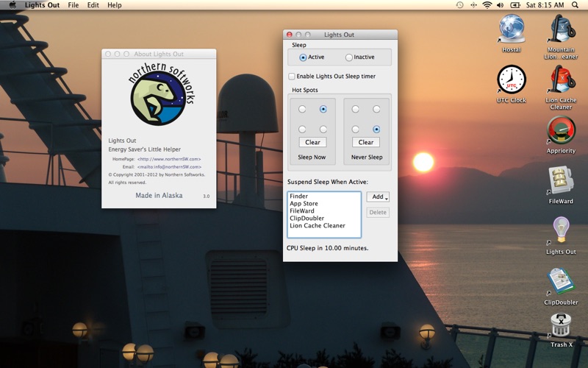Open the Wi-Fi status menu
Screen dimensions: 588x368
[487, 5]
